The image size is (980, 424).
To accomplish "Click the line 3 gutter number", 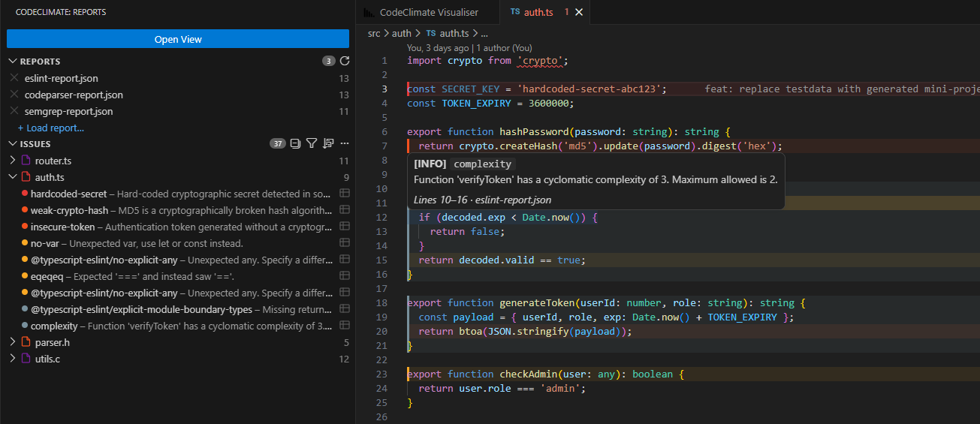I will [x=384, y=89].
